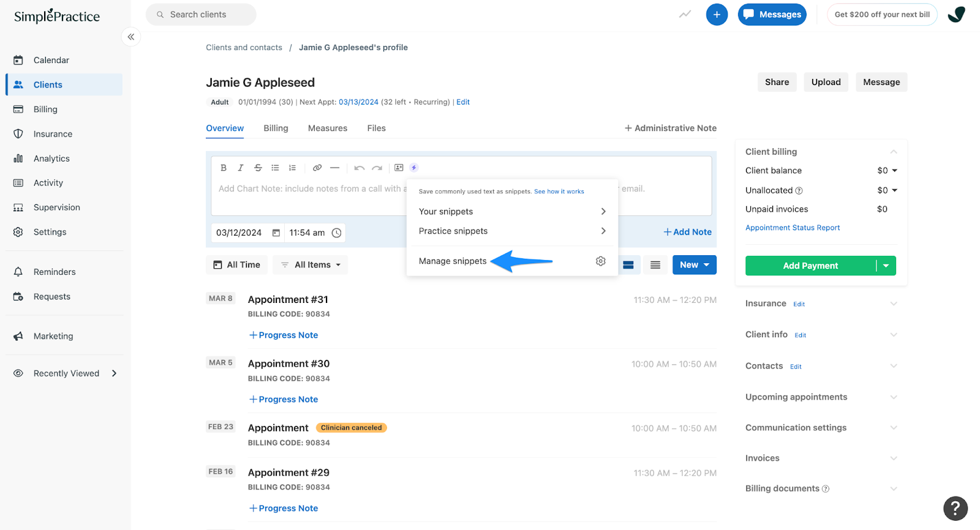Click the Search clients field
This screenshot has width=980, height=530.
(x=201, y=15)
